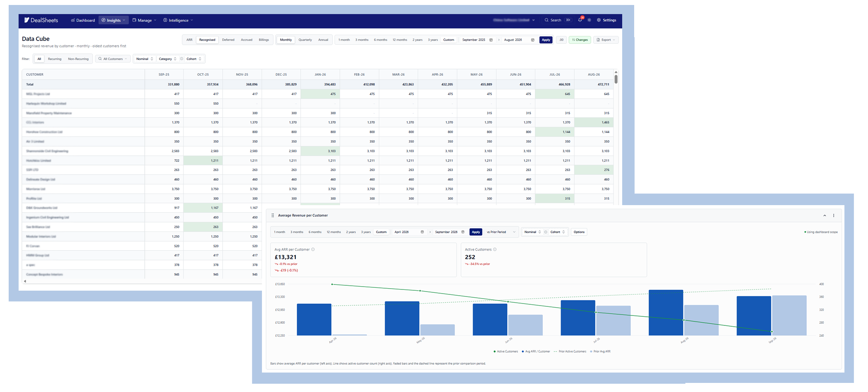
Task: Open the blurred company selector dropdown
Action: click(514, 20)
